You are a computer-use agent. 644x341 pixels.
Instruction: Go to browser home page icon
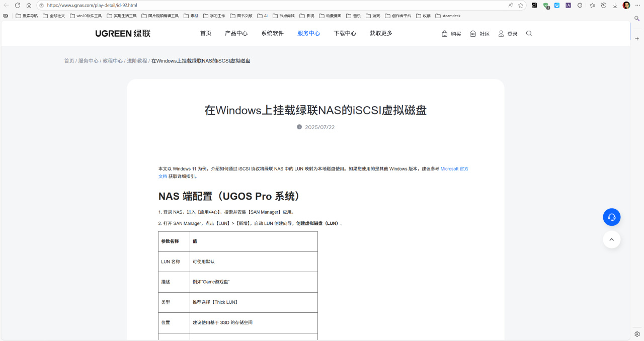click(x=29, y=5)
